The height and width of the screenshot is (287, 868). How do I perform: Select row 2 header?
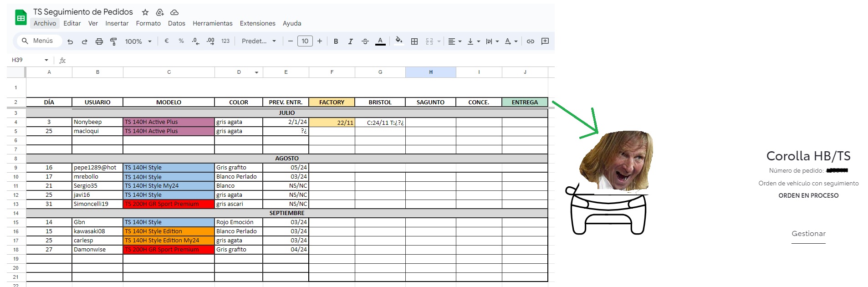click(x=16, y=102)
